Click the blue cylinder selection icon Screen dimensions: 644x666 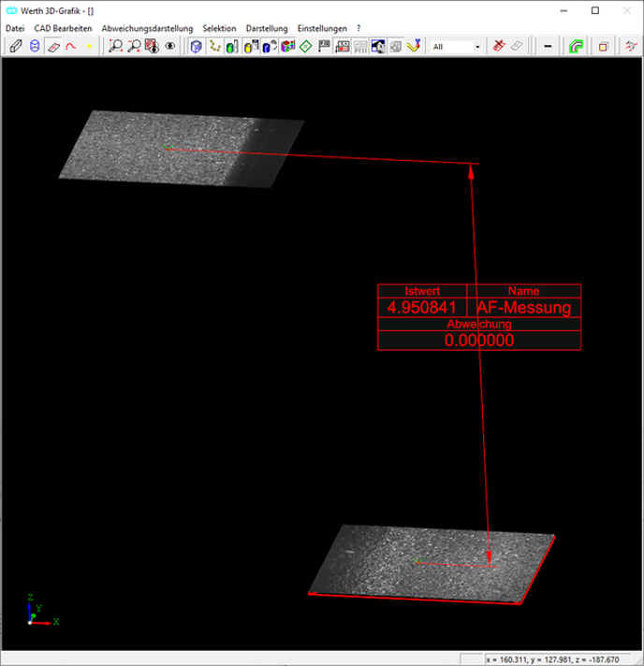(35, 47)
